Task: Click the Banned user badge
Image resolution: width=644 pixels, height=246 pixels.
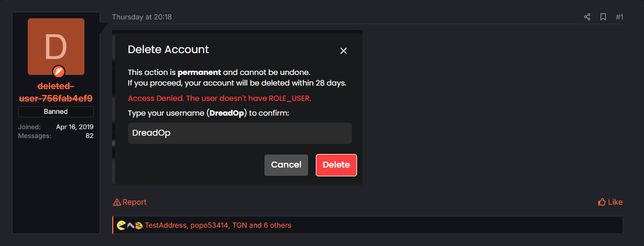Action: pyautogui.click(x=56, y=111)
